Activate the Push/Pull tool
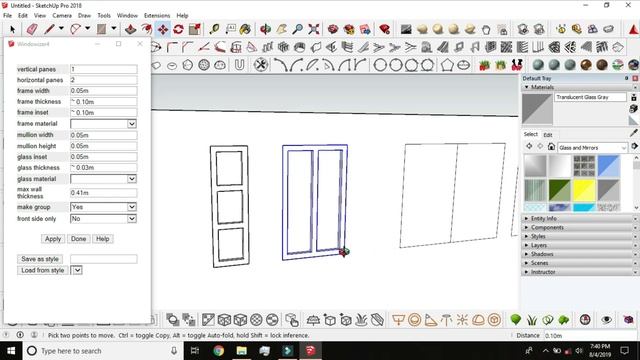 click(x=130, y=29)
